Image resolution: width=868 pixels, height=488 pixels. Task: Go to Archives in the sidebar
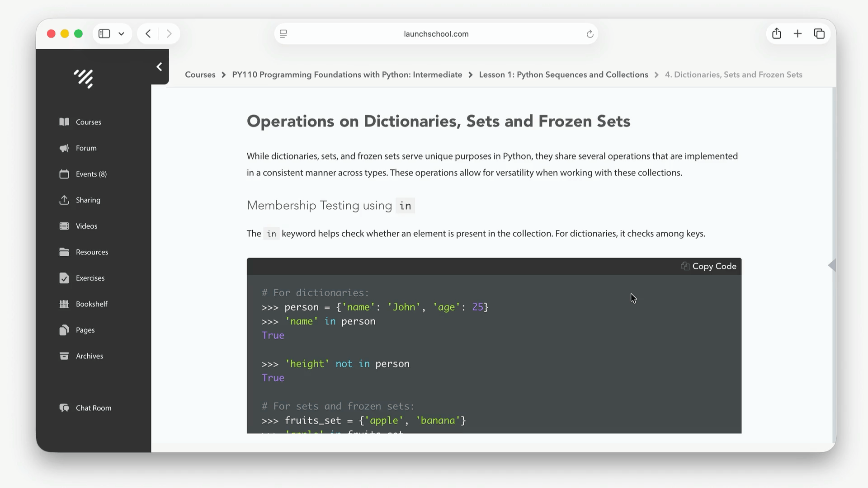pos(89,356)
